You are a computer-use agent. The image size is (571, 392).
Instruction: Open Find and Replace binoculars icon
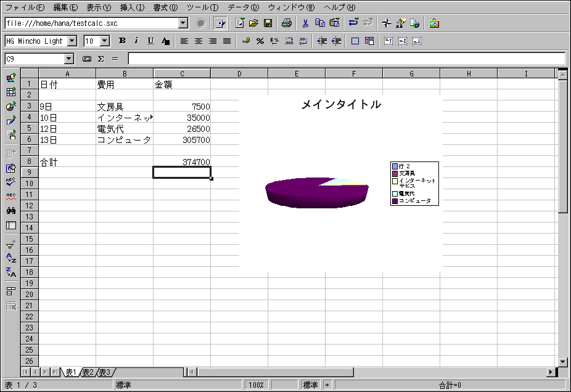coord(10,210)
